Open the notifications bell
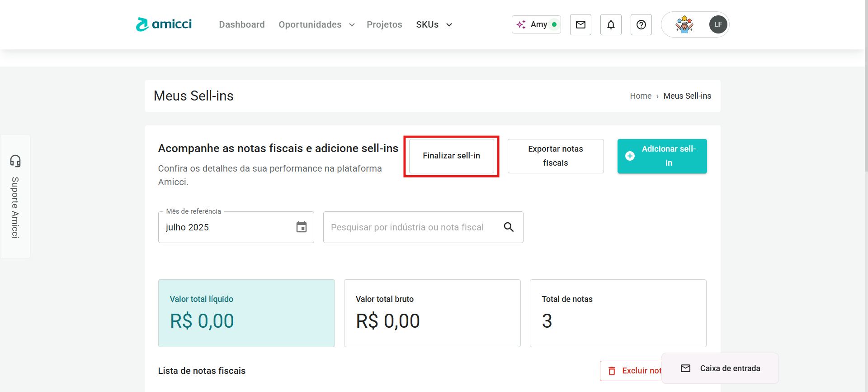 (611, 24)
